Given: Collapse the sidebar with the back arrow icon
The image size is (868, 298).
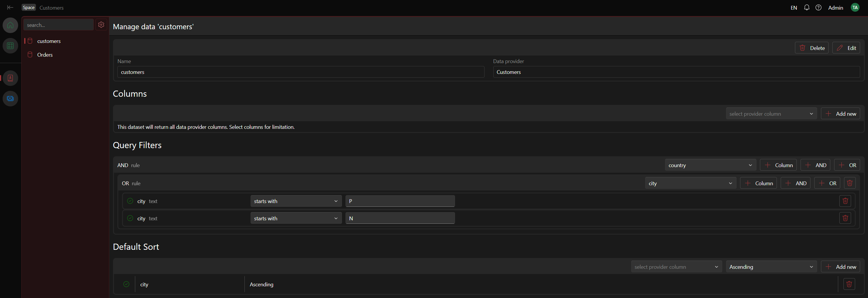Looking at the screenshot, I should pyautogui.click(x=10, y=7).
